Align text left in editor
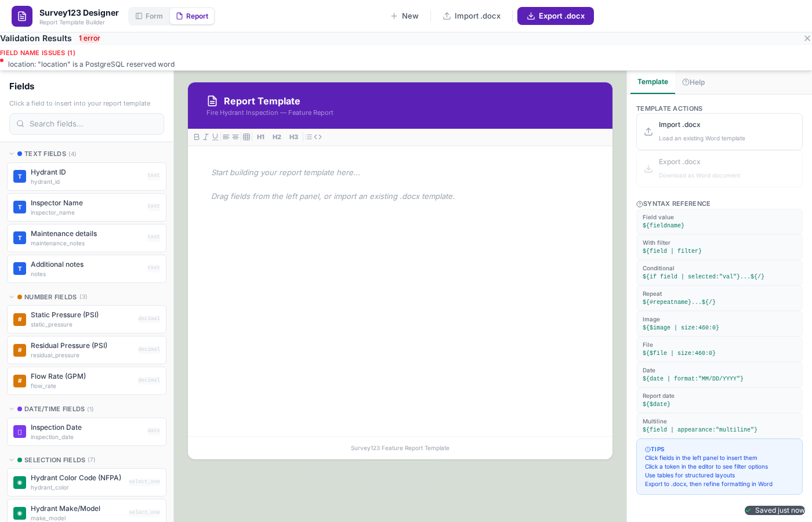812x522 pixels. pyautogui.click(x=226, y=137)
